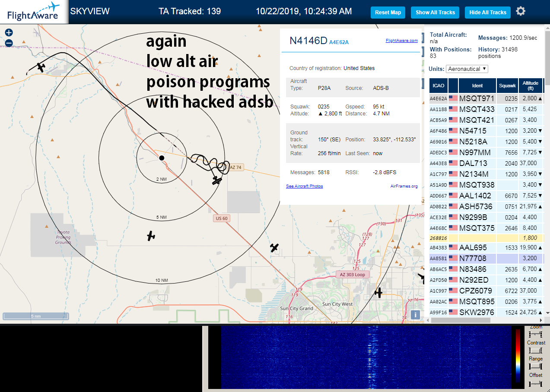Adjust the waterfall Offset slider
Viewport: 550px width, 392px height.
536,383
